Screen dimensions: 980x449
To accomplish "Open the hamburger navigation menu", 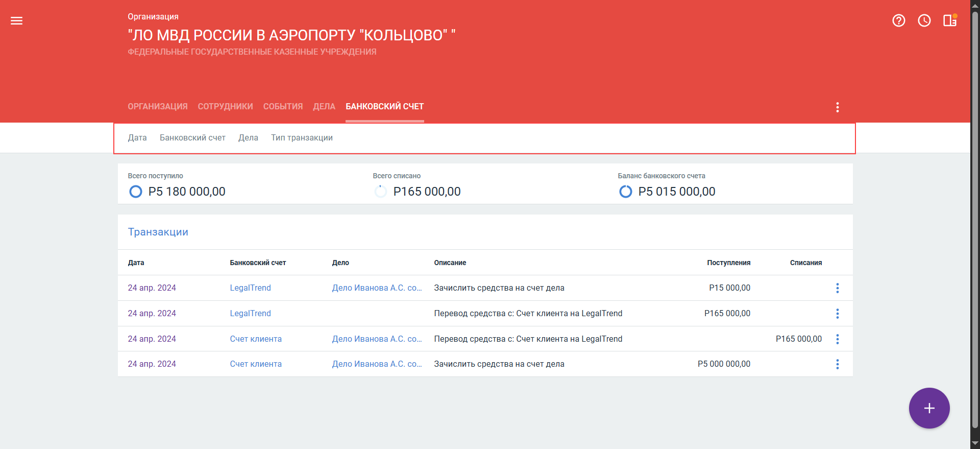I will click(x=16, y=21).
